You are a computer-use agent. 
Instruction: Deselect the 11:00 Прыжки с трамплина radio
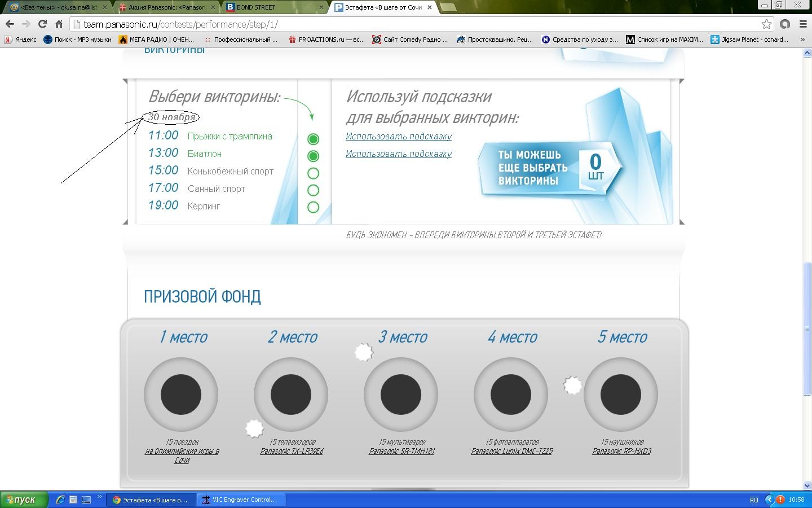click(x=313, y=139)
